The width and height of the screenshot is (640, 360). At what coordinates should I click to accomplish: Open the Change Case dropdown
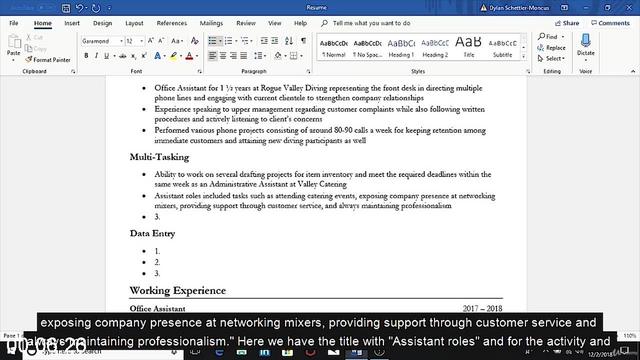click(177, 41)
